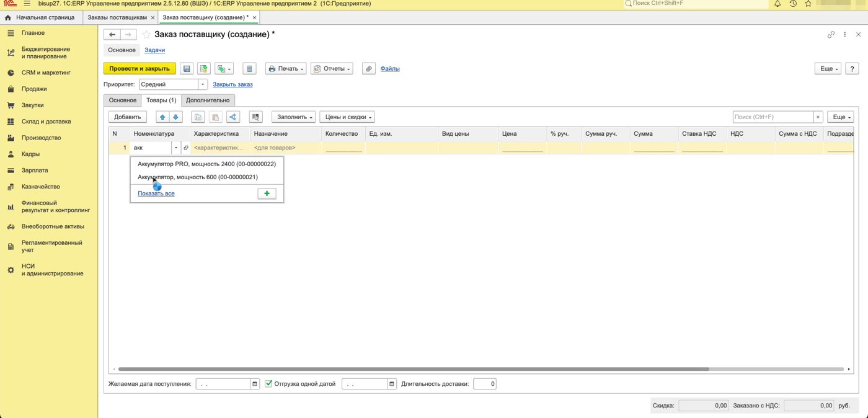Open the main hamburger menu in the title bar

coord(27,4)
